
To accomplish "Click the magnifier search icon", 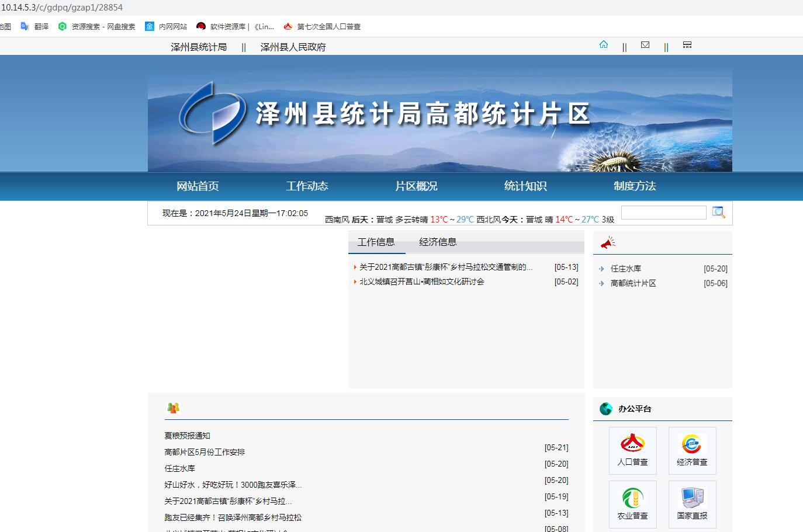I will click(x=718, y=213).
